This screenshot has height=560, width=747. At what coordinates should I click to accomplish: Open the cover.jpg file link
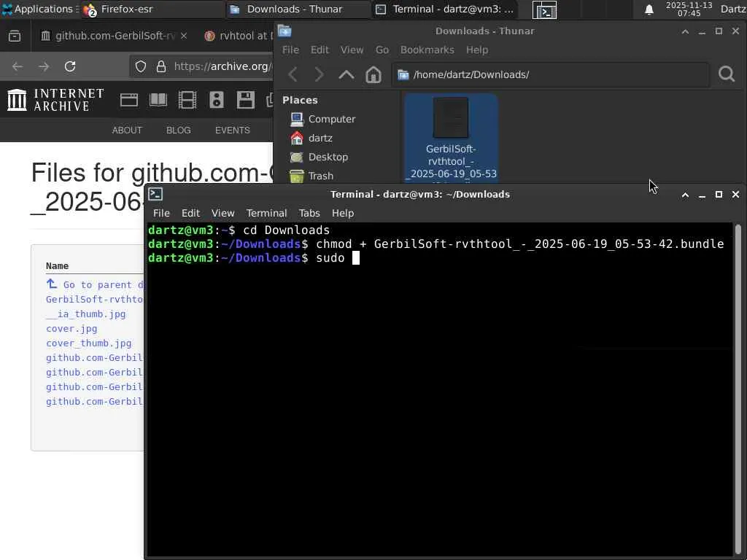point(71,329)
